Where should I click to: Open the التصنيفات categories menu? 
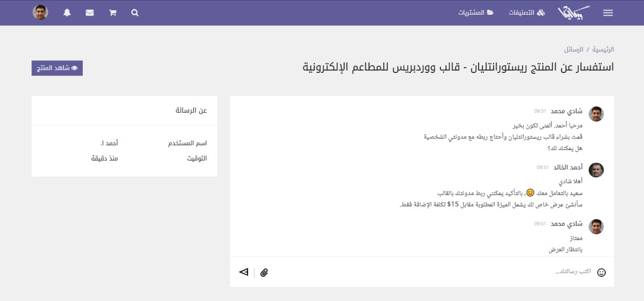click(527, 13)
